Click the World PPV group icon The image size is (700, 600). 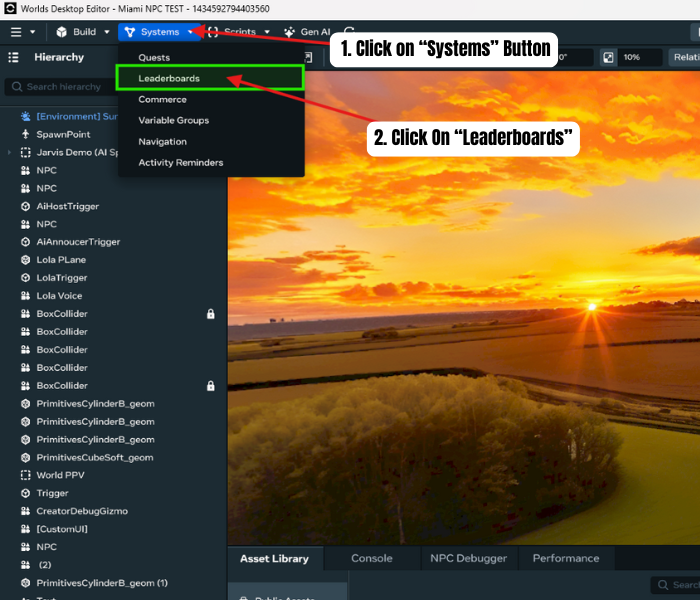26,476
